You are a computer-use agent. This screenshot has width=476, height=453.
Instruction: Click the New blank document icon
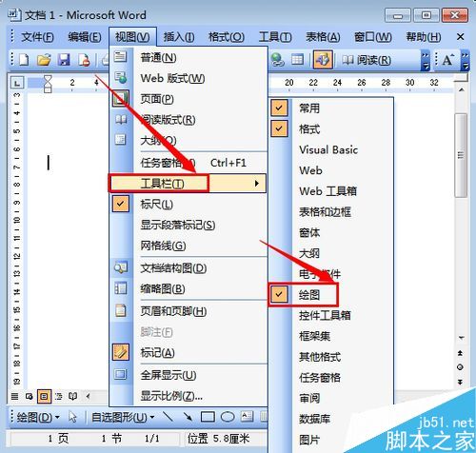pyautogui.click(x=24, y=60)
